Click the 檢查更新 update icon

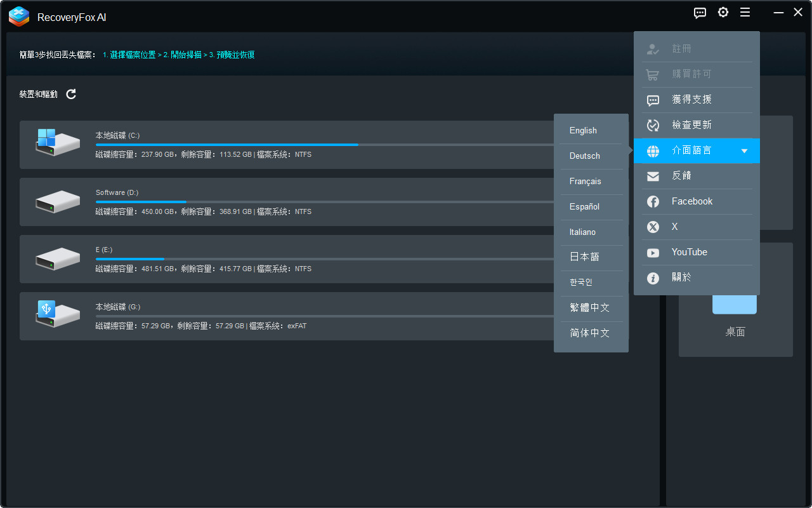pos(653,125)
